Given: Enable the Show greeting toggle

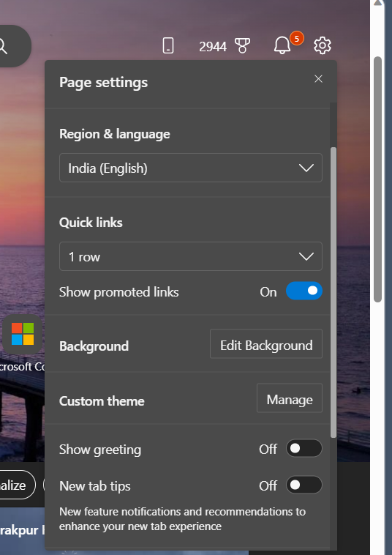Looking at the screenshot, I should point(304,448).
